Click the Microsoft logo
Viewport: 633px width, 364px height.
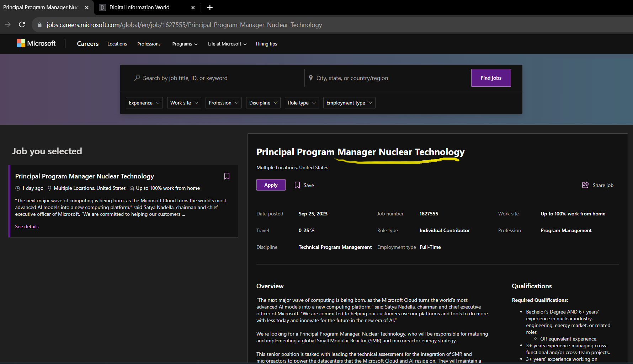(x=36, y=43)
